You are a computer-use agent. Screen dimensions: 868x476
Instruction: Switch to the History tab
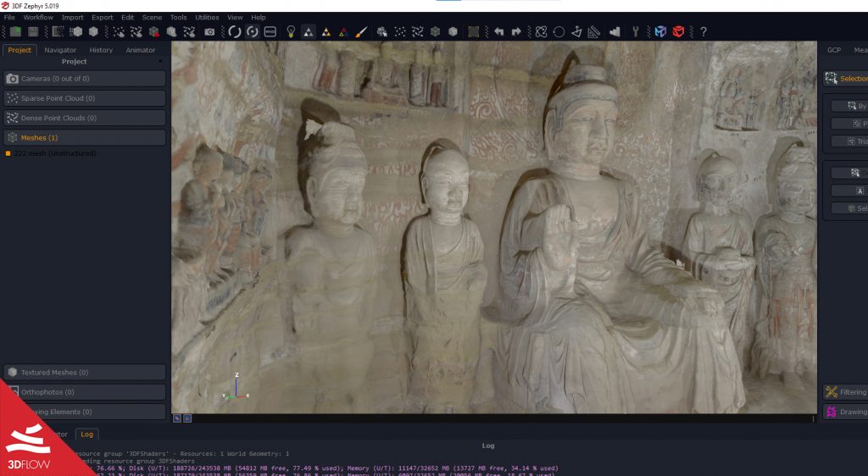coord(101,50)
